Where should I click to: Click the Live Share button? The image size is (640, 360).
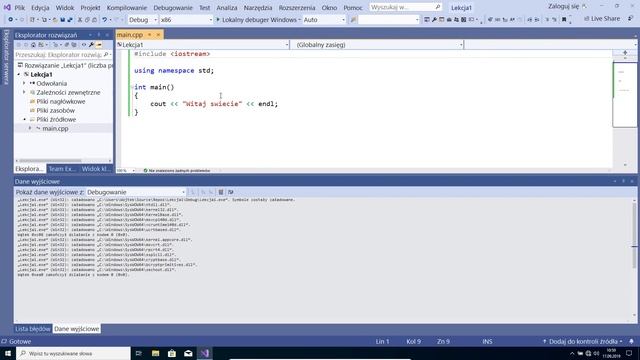coord(602,19)
